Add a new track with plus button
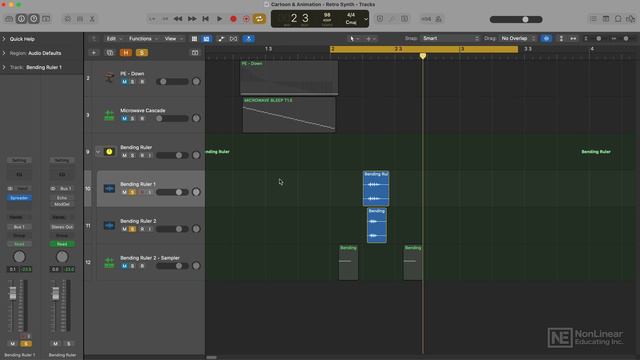This screenshot has width=640, height=360. tap(93, 53)
